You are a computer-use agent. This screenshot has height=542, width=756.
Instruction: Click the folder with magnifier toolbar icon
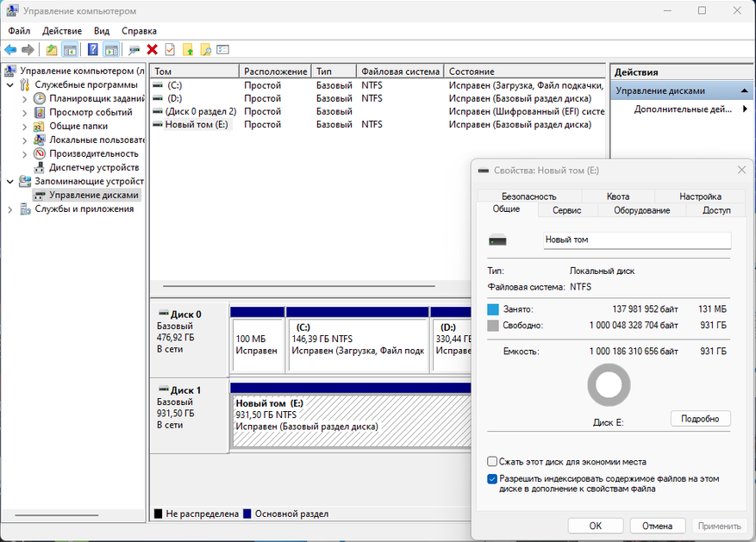(x=205, y=50)
